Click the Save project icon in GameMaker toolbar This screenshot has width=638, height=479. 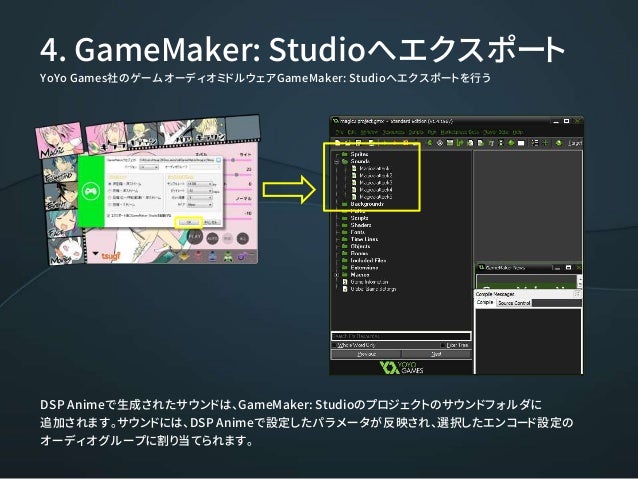click(x=358, y=143)
